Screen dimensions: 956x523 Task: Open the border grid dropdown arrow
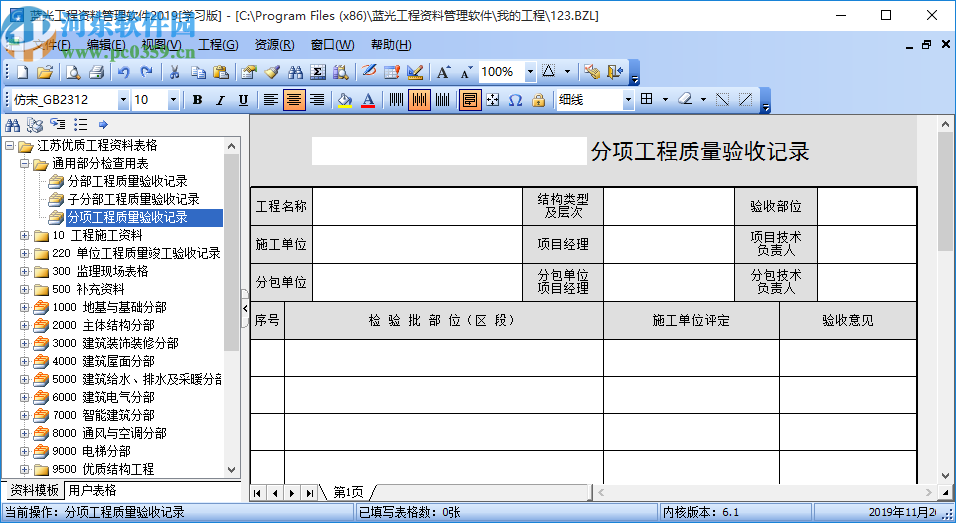pos(665,99)
